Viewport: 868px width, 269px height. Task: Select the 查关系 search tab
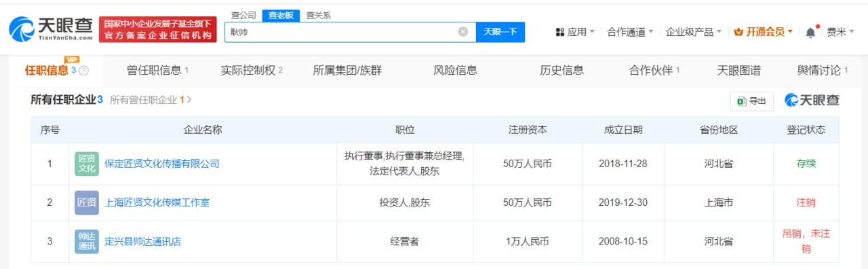click(x=318, y=15)
